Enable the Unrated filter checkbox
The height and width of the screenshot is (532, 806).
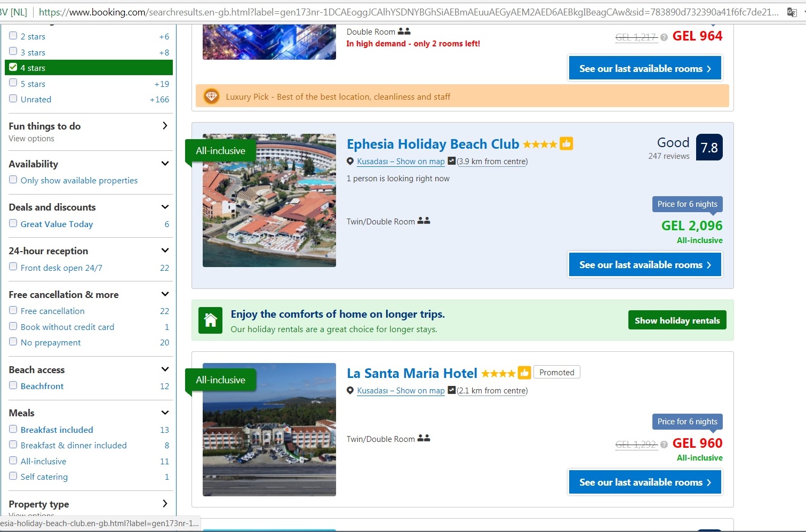(13, 99)
